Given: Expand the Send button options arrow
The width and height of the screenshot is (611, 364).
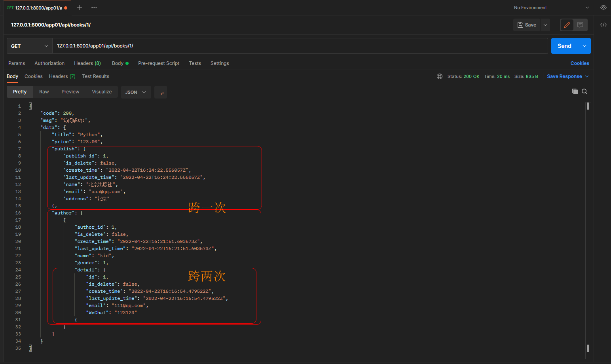Looking at the screenshot, I should (584, 46).
